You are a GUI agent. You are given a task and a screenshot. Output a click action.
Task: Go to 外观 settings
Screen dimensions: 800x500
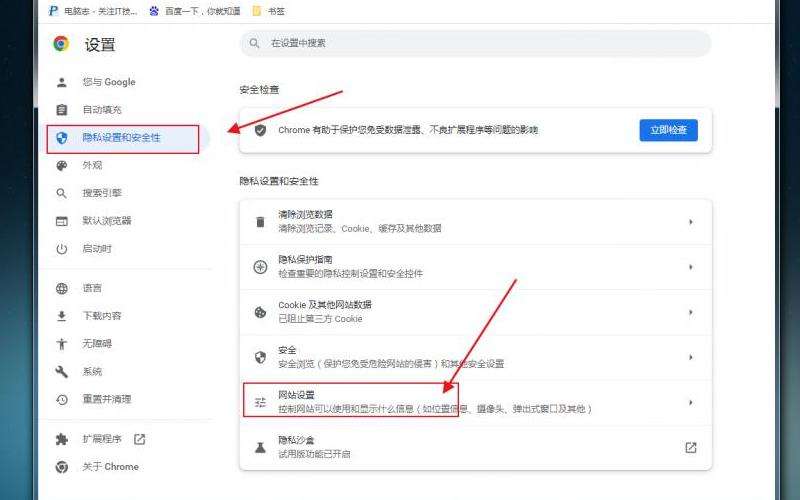click(x=92, y=165)
